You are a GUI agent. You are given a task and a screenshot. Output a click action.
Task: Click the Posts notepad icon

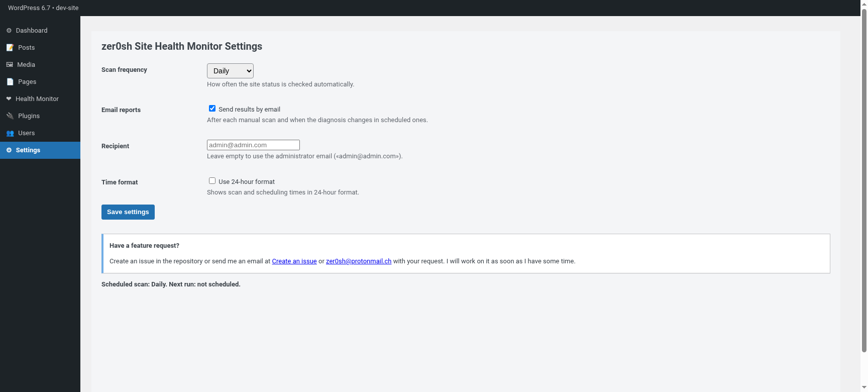pyautogui.click(x=10, y=48)
